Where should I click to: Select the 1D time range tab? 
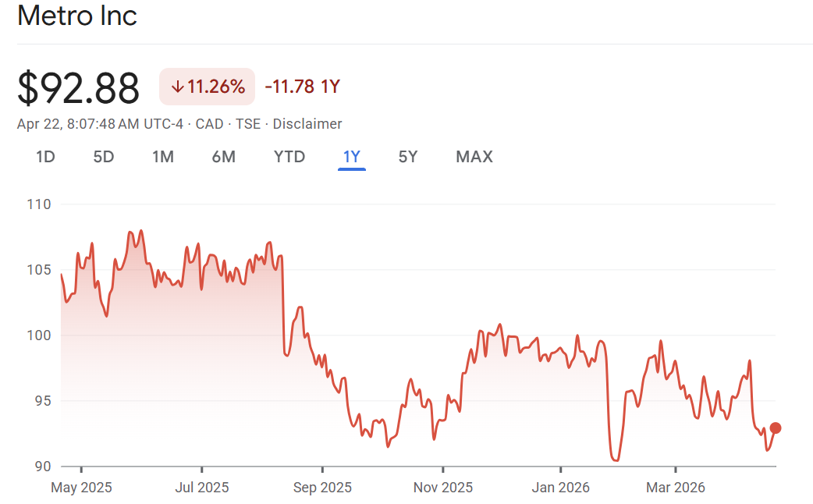[45, 157]
